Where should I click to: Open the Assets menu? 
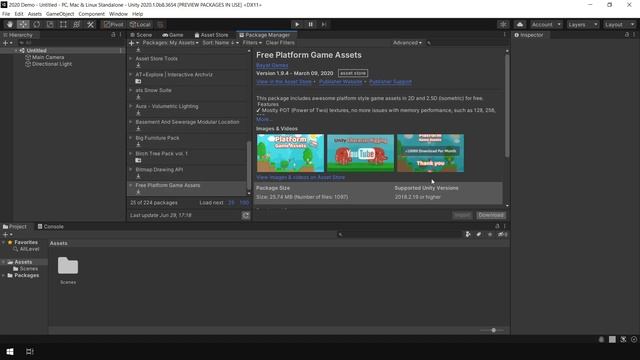click(35, 14)
